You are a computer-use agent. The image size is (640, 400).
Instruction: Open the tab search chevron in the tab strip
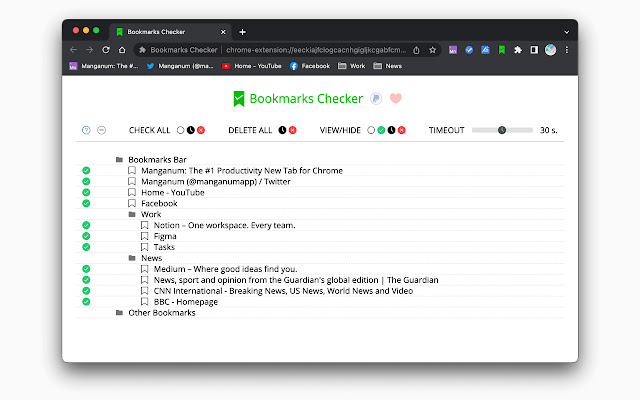pyautogui.click(x=567, y=32)
